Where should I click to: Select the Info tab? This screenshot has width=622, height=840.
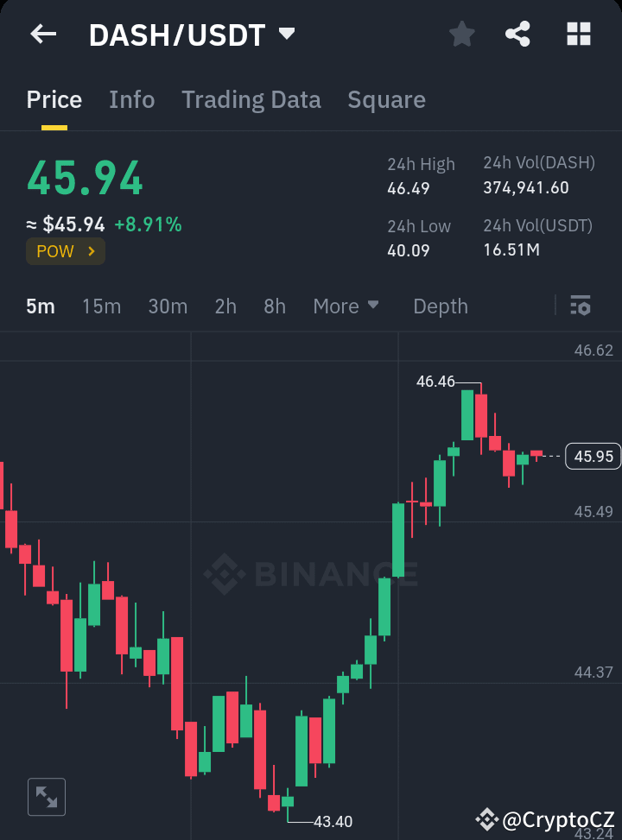[131, 99]
